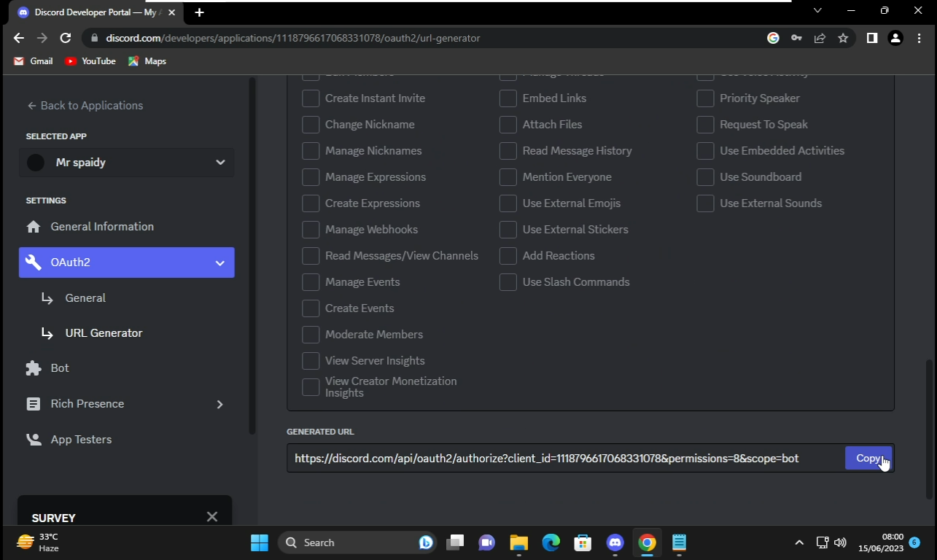Open App Testers settings page
The width and height of the screenshot is (937, 560).
click(x=127, y=440)
